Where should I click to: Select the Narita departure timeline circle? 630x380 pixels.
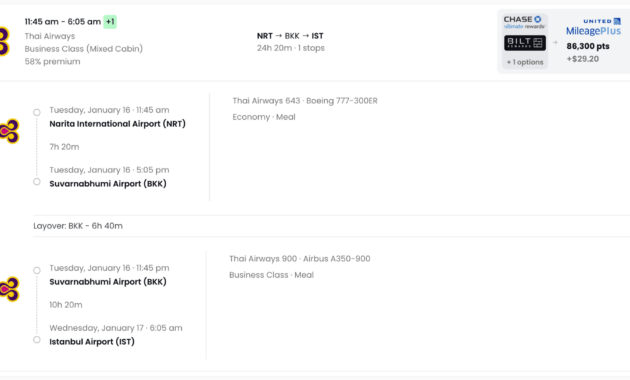[x=37, y=112]
